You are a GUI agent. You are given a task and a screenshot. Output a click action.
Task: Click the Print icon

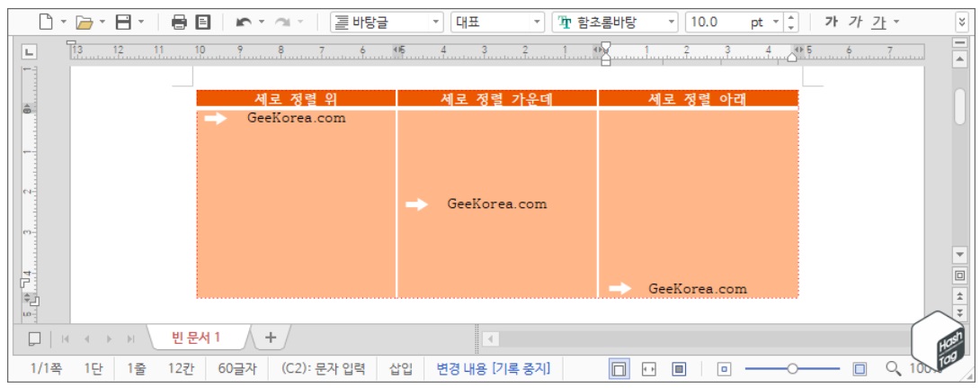(180, 23)
